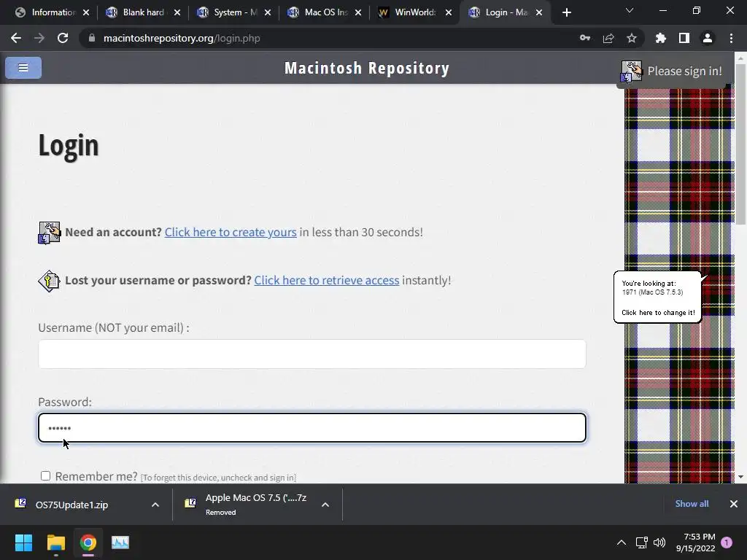Click Please sign in text
Viewport: 747px width, 560px height.
click(684, 71)
